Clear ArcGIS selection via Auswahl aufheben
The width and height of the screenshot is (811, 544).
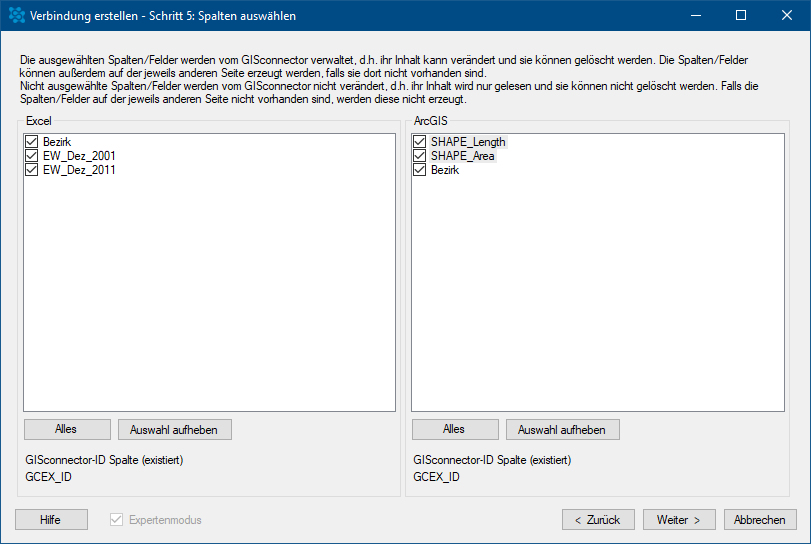point(562,429)
